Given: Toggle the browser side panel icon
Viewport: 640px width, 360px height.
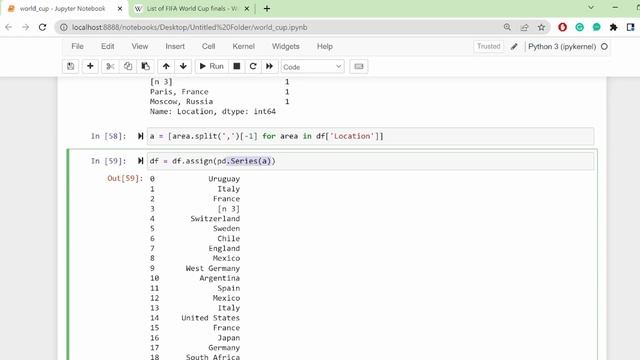Looking at the screenshot, I should point(631,27).
